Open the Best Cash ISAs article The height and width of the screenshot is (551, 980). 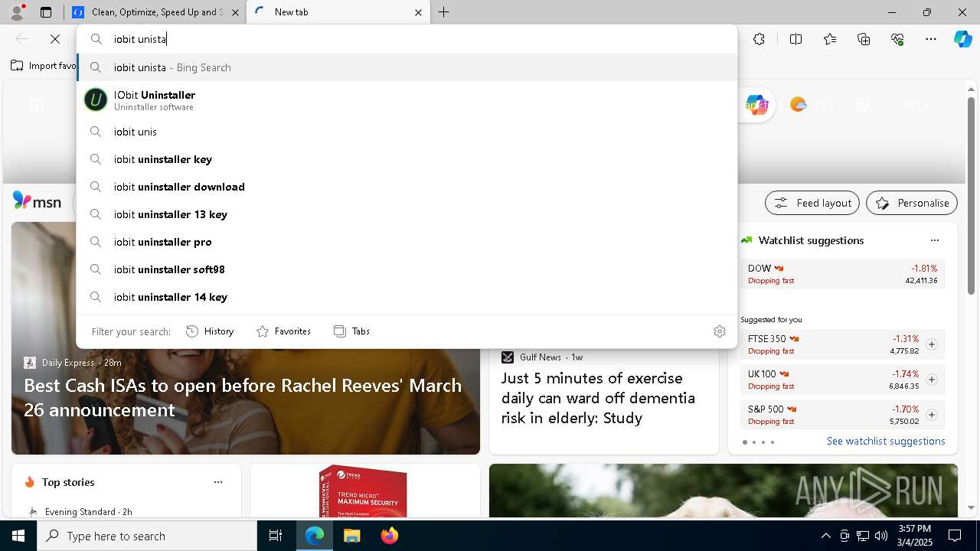point(243,397)
